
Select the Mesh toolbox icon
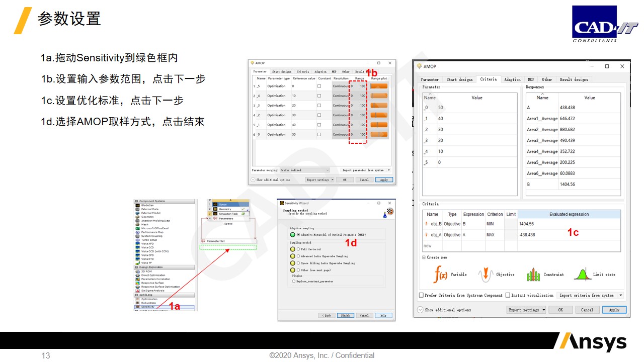pyautogui.click(x=137, y=224)
